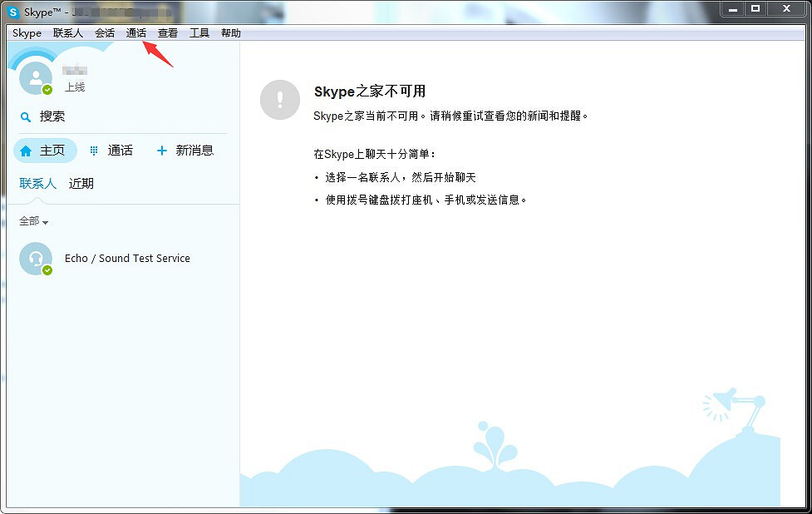Switch to the 联系人 tab
This screenshot has height=514, width=812.
click(x=37, y=183)
